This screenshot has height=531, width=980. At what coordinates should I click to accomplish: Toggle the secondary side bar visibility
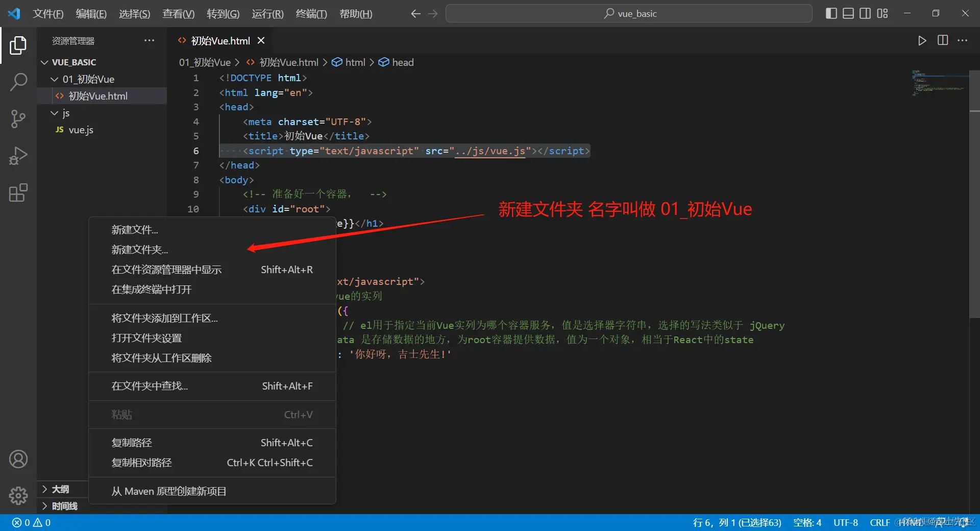865,13
